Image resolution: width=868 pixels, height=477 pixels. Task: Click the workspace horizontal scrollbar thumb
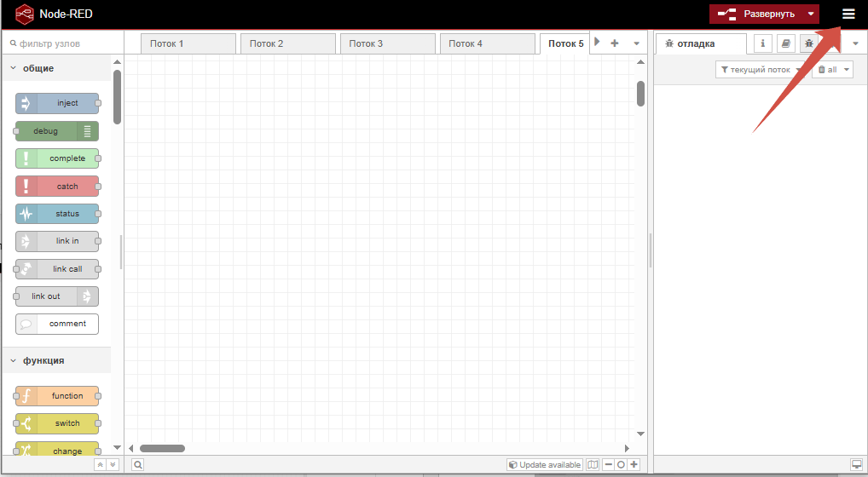click(x=162, y=448)
